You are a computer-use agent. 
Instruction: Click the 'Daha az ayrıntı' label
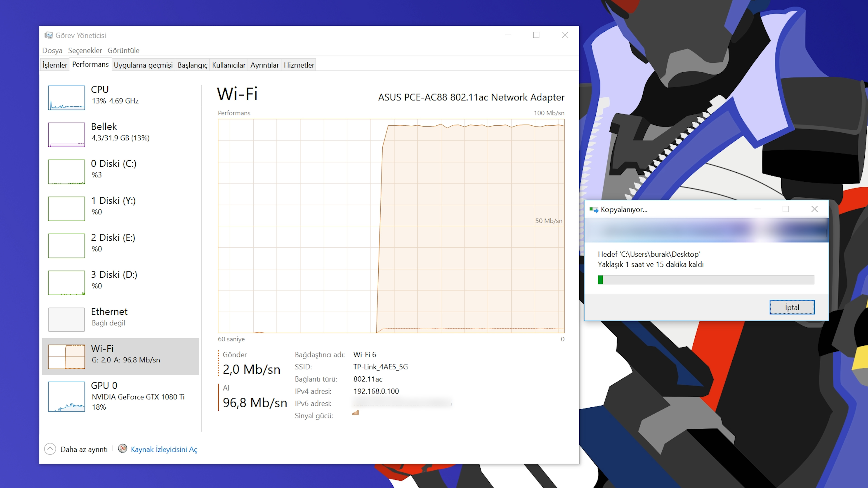tap(84, 449)
